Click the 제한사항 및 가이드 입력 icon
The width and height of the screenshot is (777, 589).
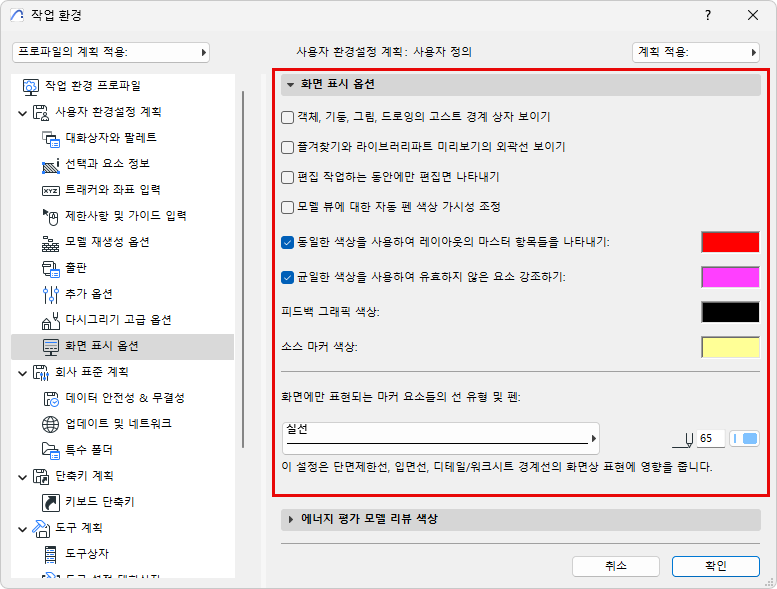pyautogui.click(x=51, y=216)
